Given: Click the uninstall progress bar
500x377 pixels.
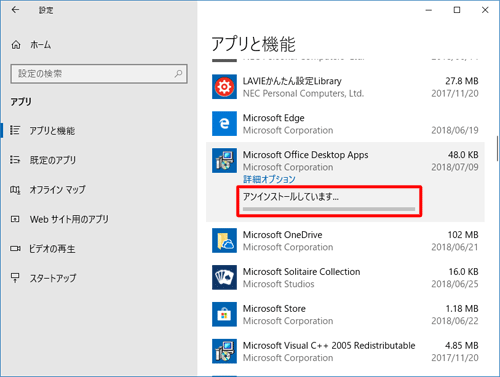Looking at the screenshot, I should pyautogui.click(x=329, y=209).
